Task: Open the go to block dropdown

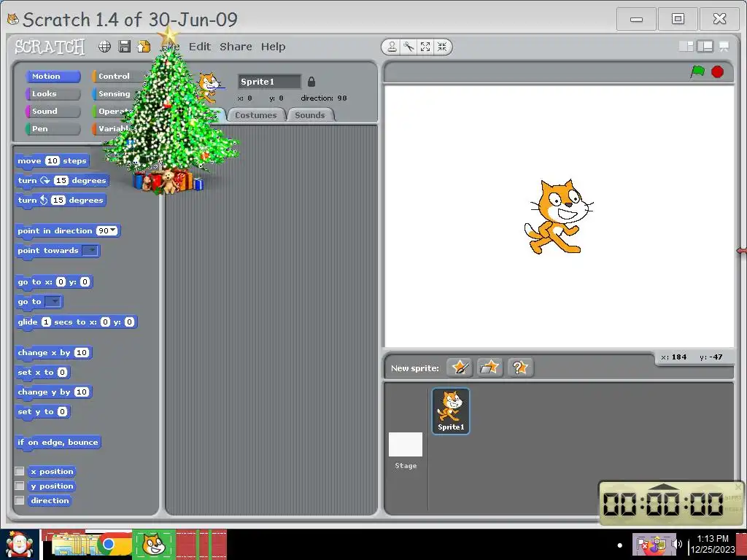Action: coord(53,301)
